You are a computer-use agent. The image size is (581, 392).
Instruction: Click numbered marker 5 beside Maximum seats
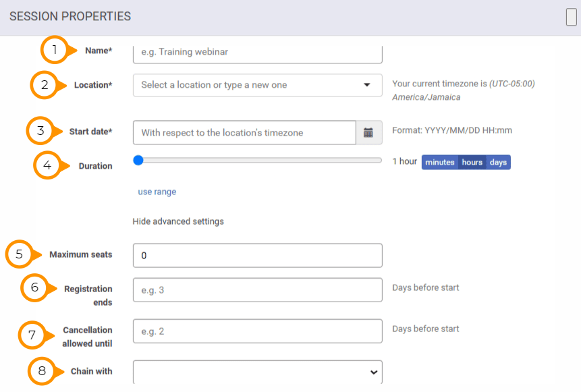coord(19,254)
